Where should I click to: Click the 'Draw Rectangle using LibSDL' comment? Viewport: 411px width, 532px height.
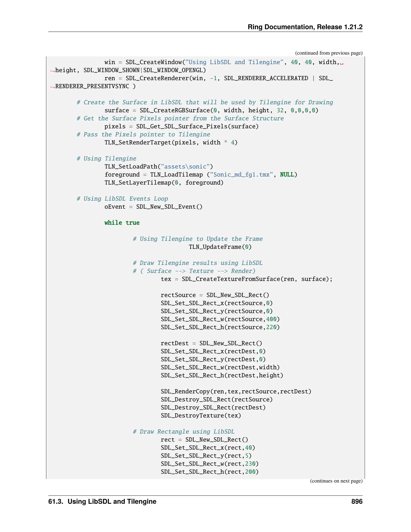[x=184, y=432]
